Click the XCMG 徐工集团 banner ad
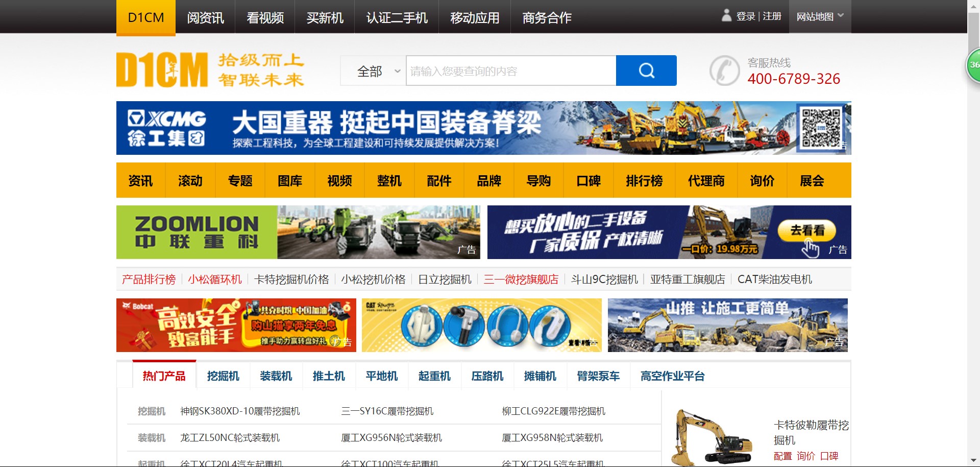Screen dimensions: 980x467 484,128
